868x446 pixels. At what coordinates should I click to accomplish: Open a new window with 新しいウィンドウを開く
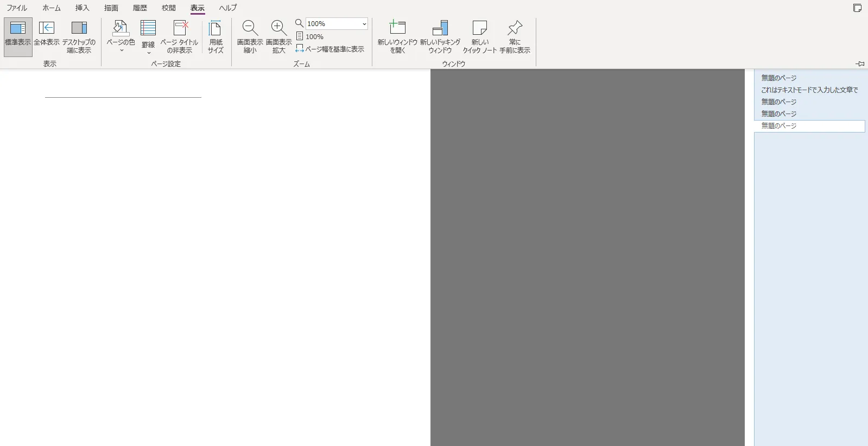(397, 36)
